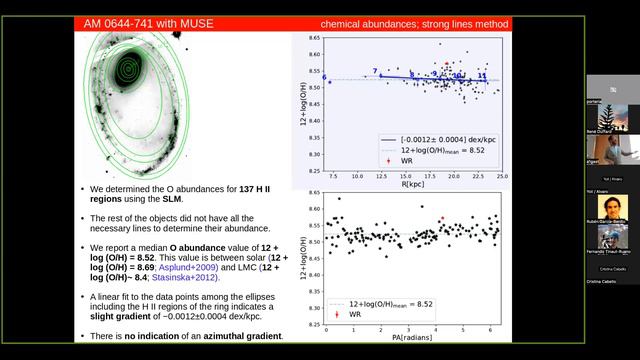Screen dimensions: 640x360
Task: Click the 'median O abundance' bullet text
Action: [x=189, y=262]
